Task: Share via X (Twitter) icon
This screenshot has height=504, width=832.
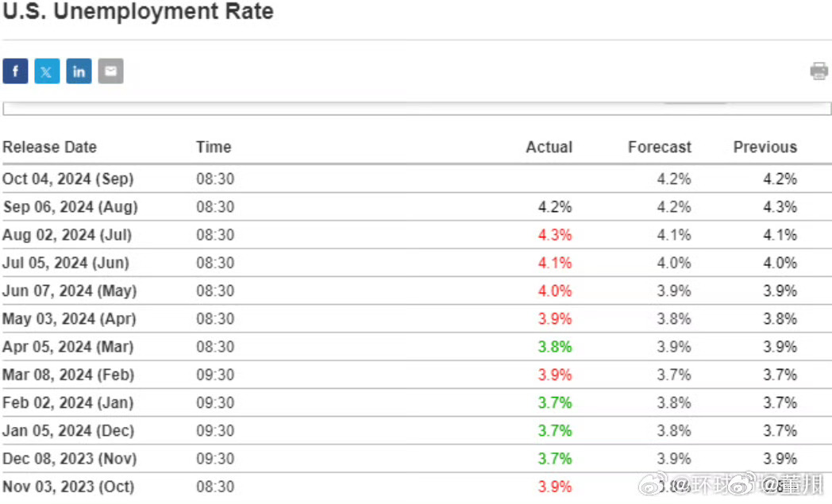Action: pyautogui.click(x=47, y=71)
